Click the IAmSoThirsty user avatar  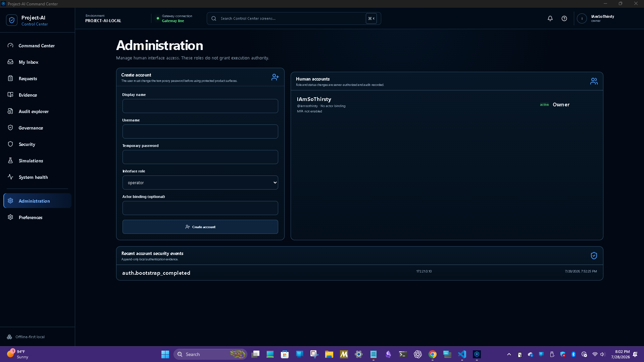pyautogui.click(x=582, y=18)
